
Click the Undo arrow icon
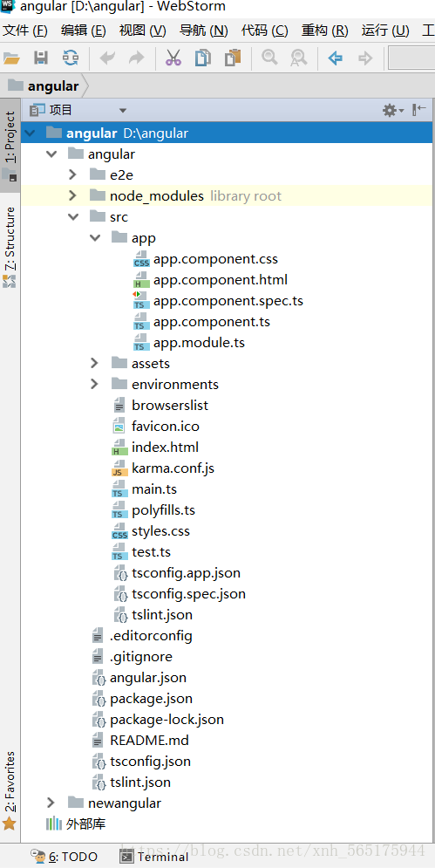(x=107, y=58)
